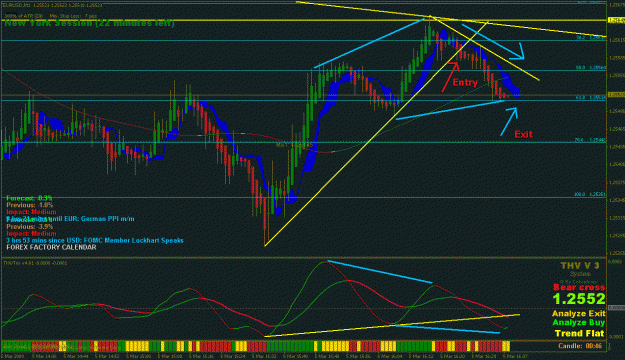The image size is (625, 360).
Task: Click the 76.4 Fibonacci level label
Action: (590, 140)
